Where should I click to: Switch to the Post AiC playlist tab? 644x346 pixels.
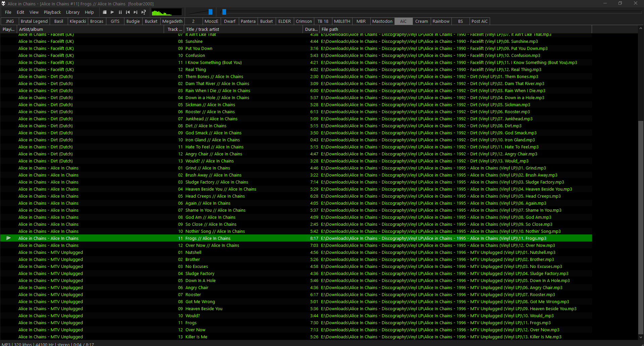[x=480, y=21]
